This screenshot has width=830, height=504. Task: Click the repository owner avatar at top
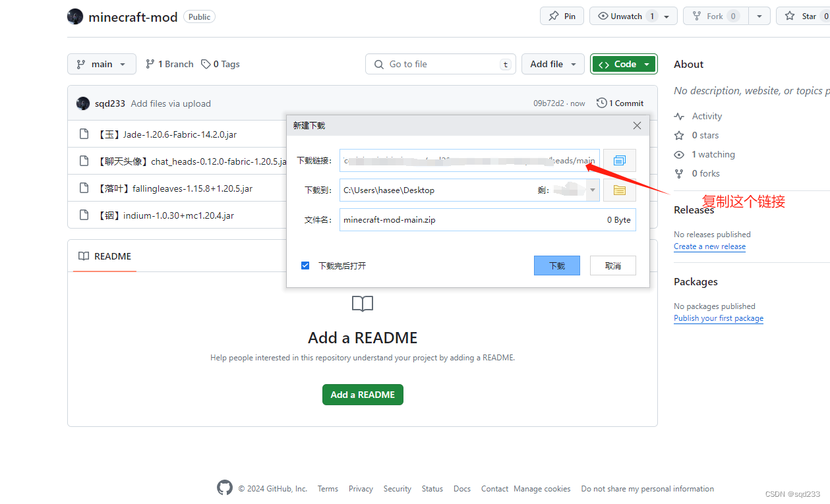(75, 16)
